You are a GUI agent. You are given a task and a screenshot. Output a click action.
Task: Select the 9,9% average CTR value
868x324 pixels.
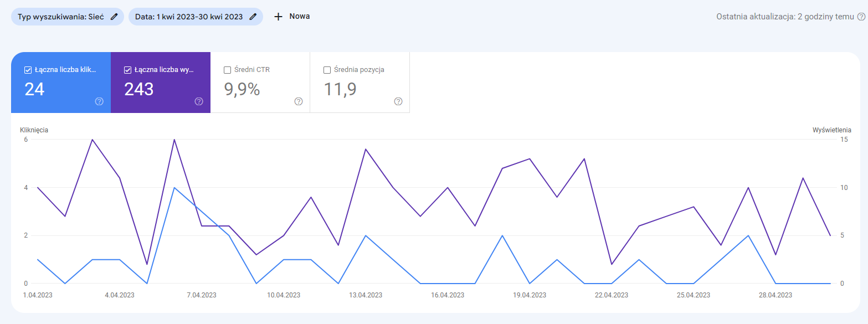pos(242,89)
